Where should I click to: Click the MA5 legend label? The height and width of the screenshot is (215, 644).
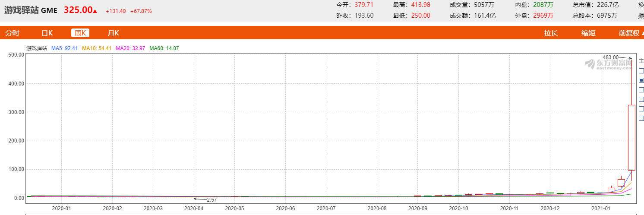[64, 48]
